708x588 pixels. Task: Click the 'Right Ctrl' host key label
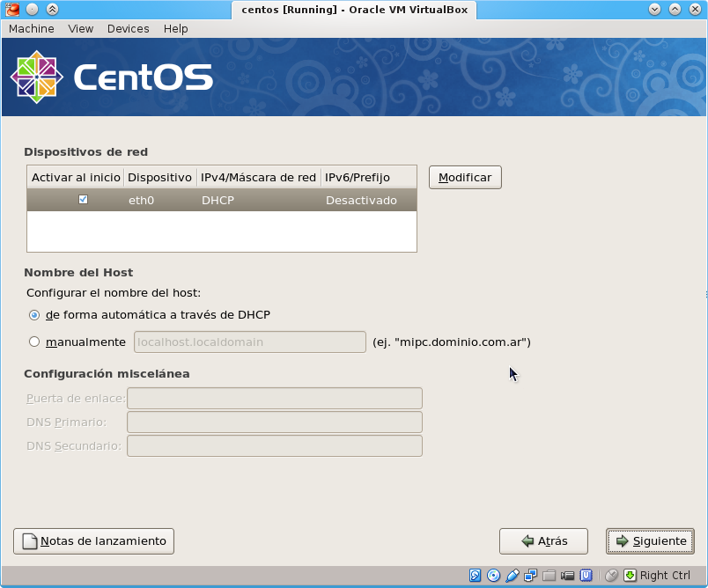(x=665, y=576)
